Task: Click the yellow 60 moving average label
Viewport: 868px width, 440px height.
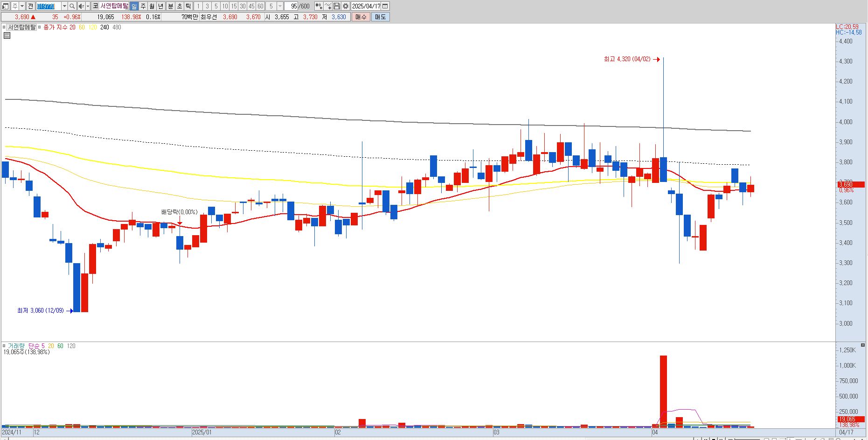Action: 82,27
